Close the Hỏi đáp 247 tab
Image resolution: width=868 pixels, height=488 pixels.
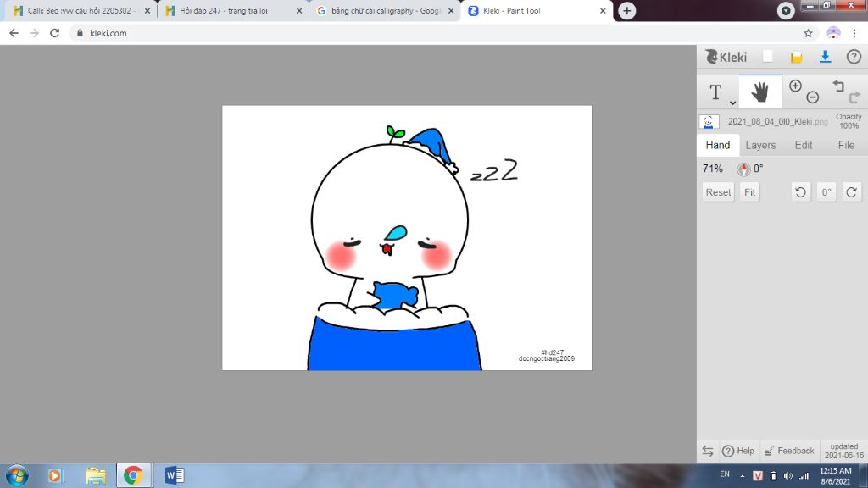(299, 10)
